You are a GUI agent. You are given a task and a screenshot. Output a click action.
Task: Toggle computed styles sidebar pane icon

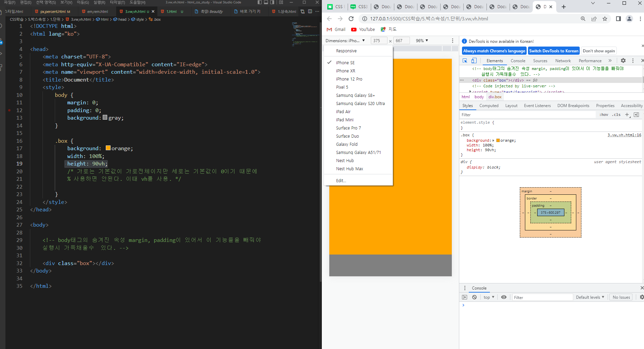pos(636,115)
